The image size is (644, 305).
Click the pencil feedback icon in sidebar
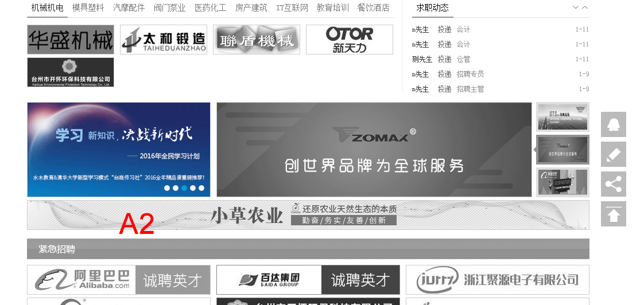click(613, 154)
